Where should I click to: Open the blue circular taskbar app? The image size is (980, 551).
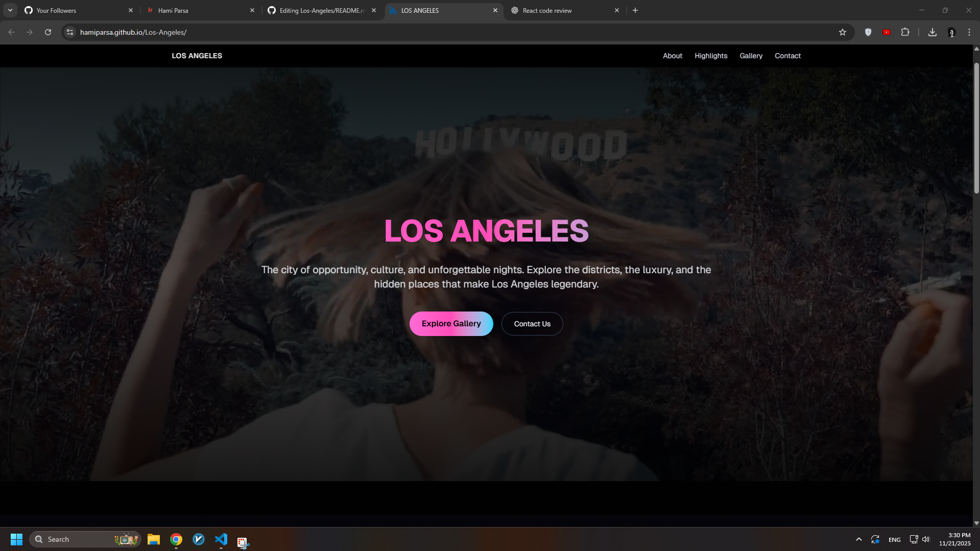point(199,539)
